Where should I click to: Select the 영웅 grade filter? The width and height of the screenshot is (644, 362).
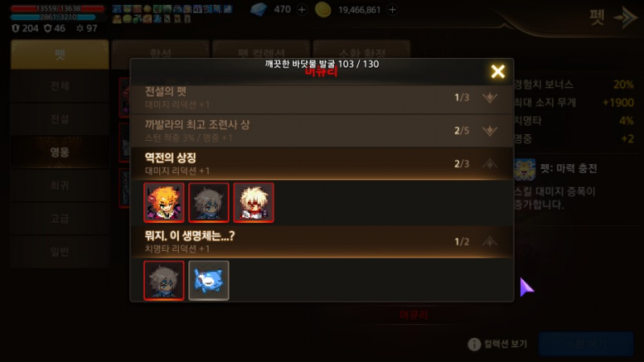pos(60,152)
